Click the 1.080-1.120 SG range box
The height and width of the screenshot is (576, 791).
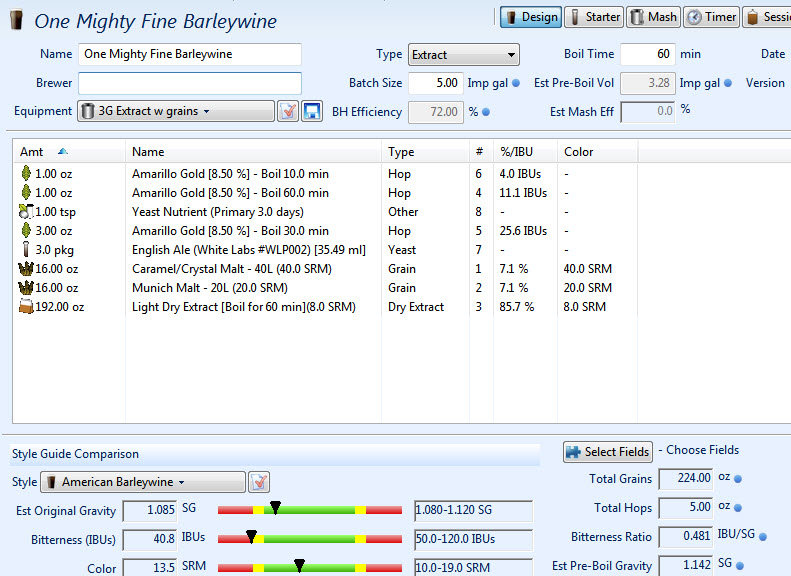pos(473,510)
